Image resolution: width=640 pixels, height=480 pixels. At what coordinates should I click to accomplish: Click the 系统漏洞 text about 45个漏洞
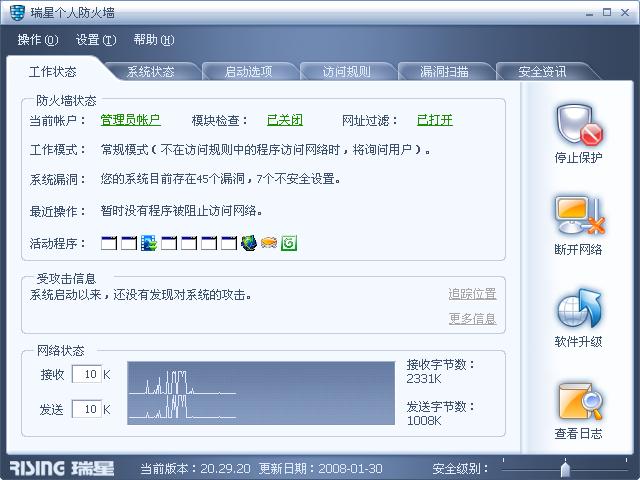(221, 179)
